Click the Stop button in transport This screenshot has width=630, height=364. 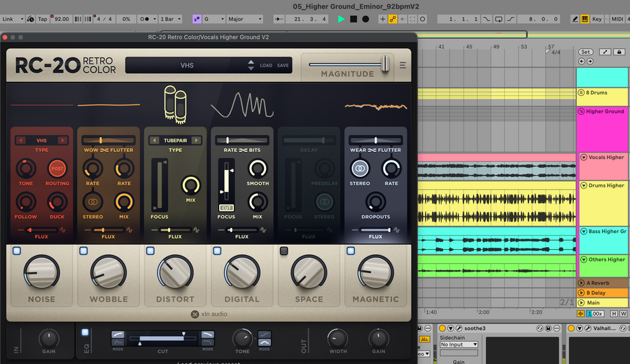pyautogui.click(x=353, y=19)
